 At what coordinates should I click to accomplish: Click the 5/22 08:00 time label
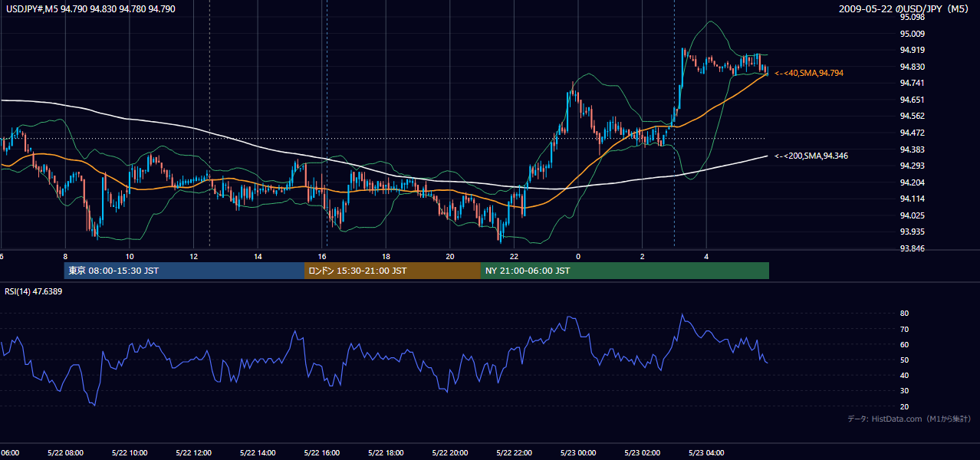65,453
